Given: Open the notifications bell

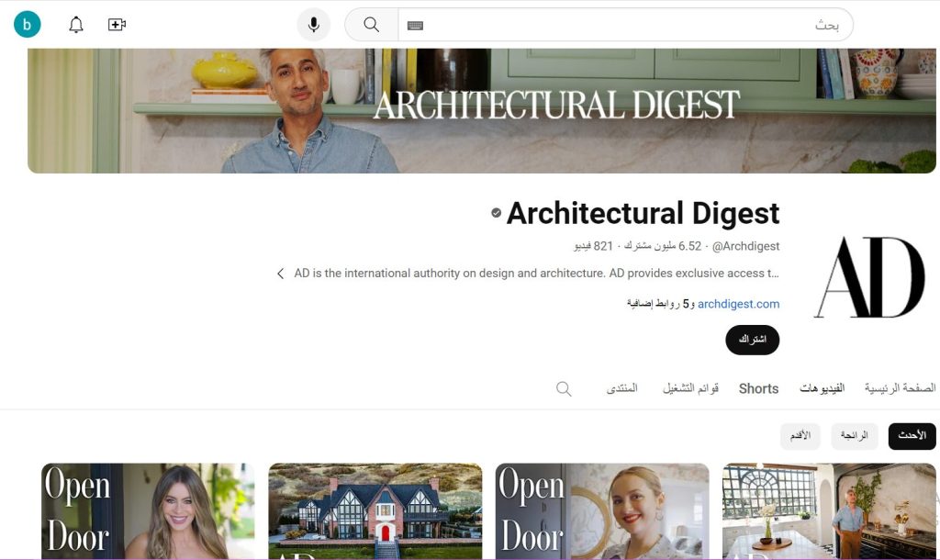Looking at the screenshot, I should (76, 25).
